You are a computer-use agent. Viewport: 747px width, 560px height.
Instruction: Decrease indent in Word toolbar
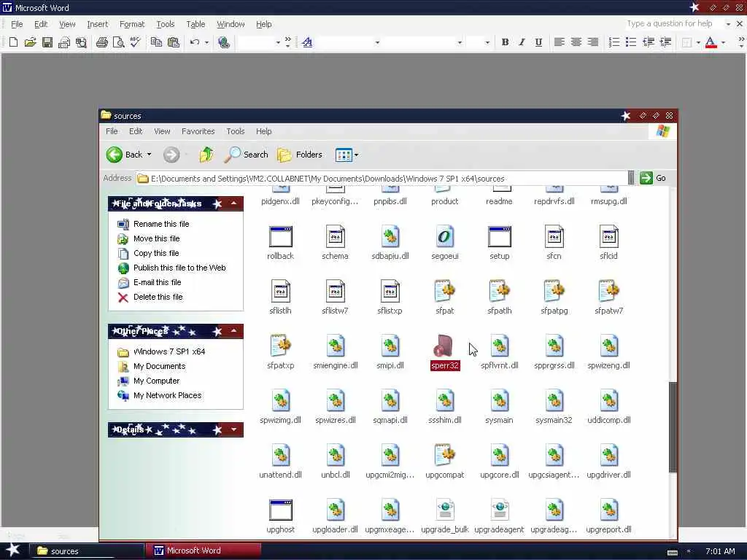pyautogui.click(x=648, y=42)
